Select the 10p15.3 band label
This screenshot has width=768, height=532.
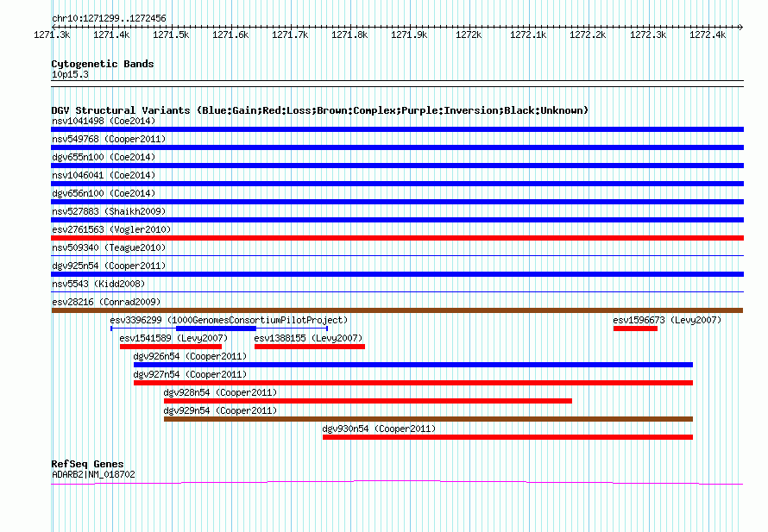(70, 74)
